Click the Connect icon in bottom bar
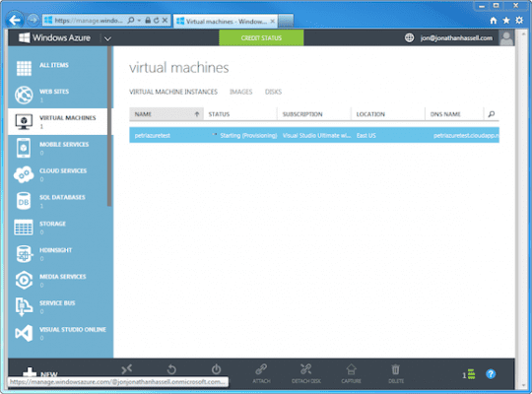Image resolution: width=532 pixels, height=394 pixels. [126, 369]
